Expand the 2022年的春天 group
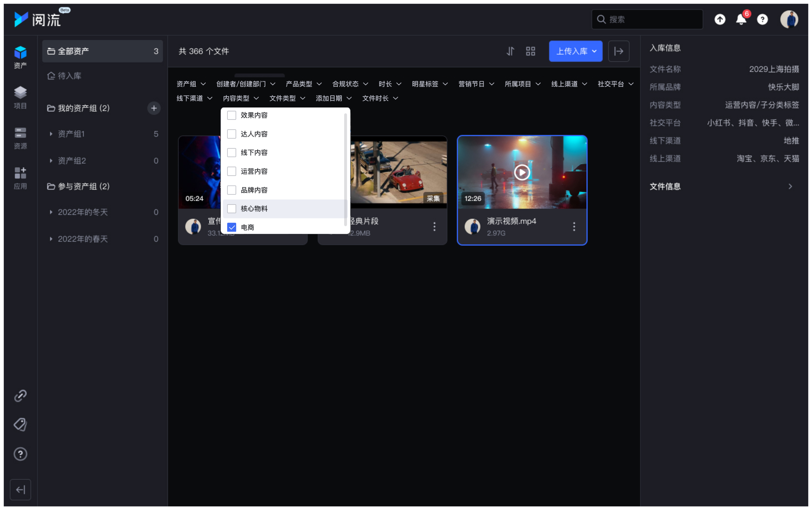 [x=51, y=239]
